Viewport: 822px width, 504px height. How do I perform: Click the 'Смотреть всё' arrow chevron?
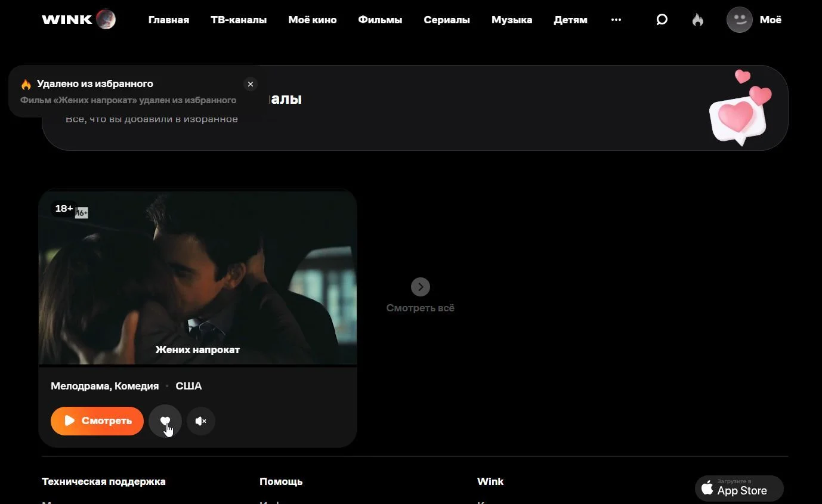[x=421, y=287]
